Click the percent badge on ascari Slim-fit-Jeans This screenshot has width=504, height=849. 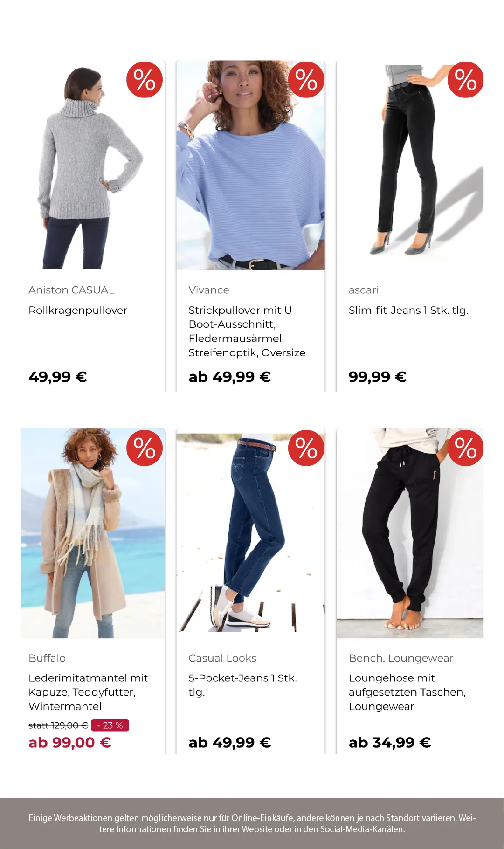tap(466, 80)
